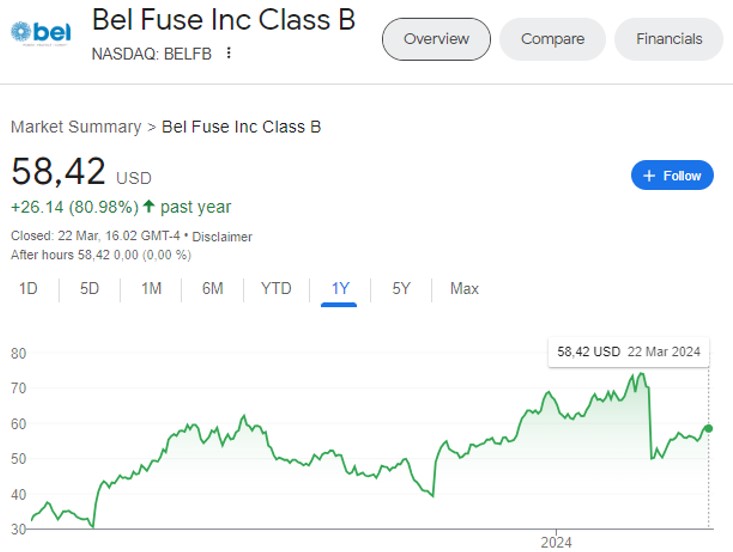Select the Max time range
This screenshot has height=552, width=733.
[x=464, y=288]
